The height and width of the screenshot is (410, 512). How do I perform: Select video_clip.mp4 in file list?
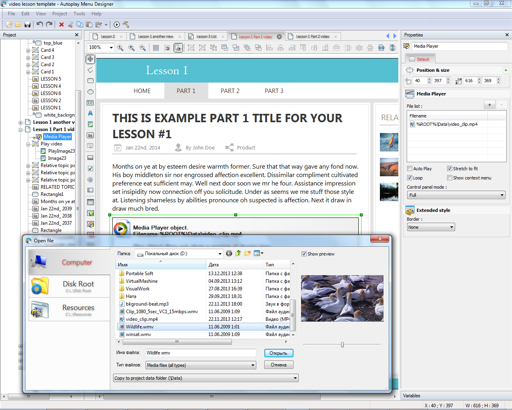(x=142, y=319)
